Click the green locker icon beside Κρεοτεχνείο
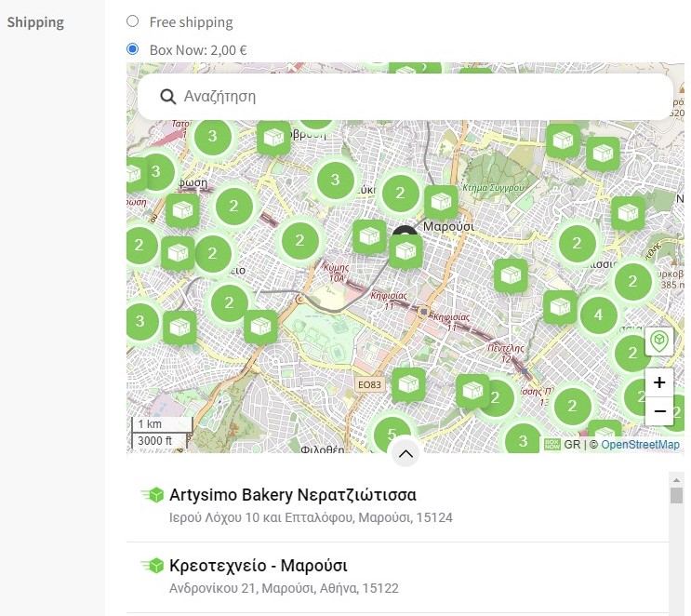 [152, 566]
